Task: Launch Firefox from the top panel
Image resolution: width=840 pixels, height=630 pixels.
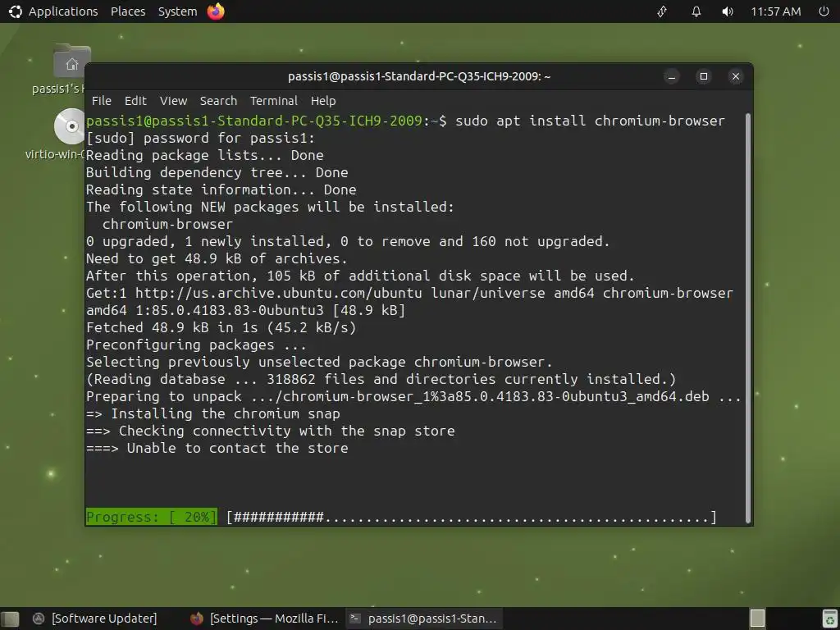Action: [x=216, y=11]
